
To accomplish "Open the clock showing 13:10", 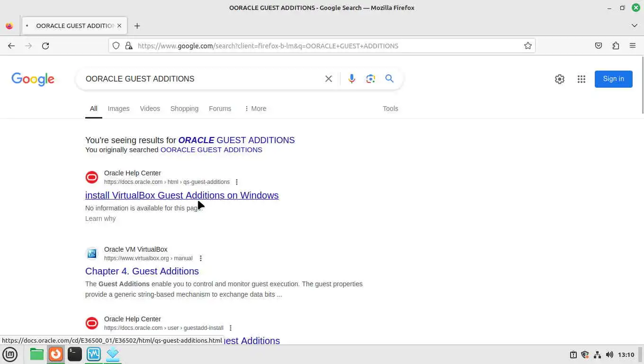I will pos(626,355).
